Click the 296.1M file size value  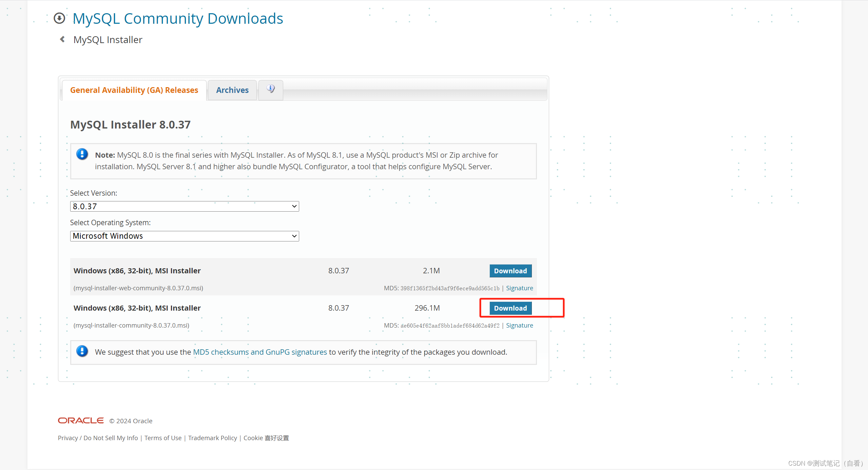pos(427,308)
